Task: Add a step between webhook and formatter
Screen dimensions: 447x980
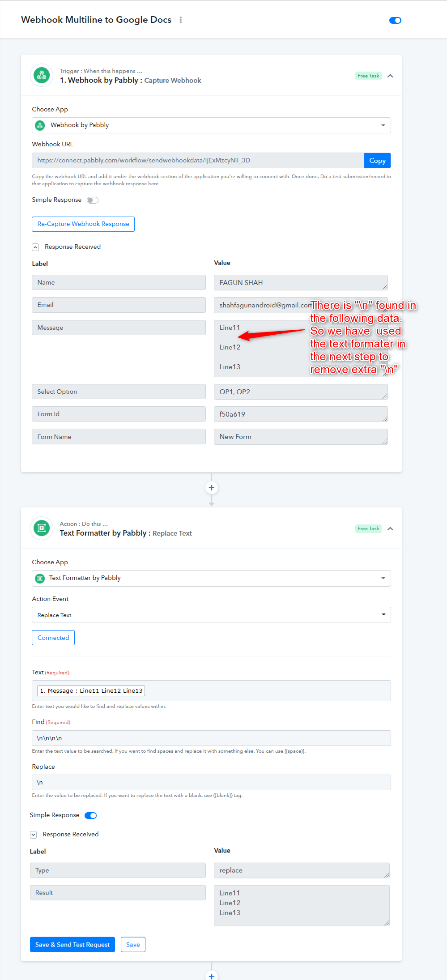Action: click(212, 488)
